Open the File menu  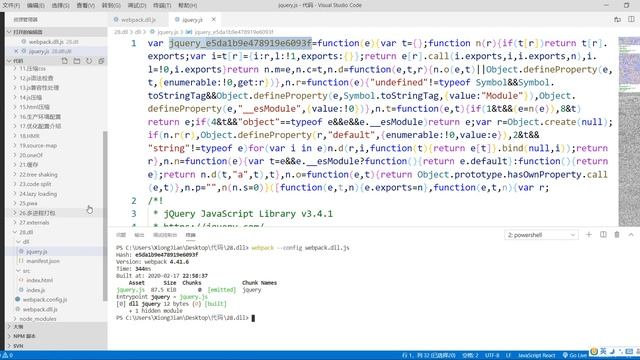(11, 5)
